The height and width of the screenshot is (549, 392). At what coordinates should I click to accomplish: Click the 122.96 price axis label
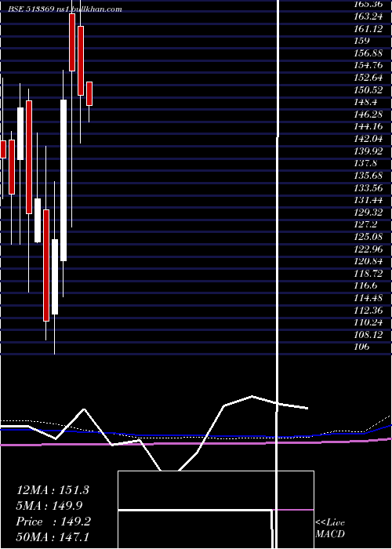point(368,249)
